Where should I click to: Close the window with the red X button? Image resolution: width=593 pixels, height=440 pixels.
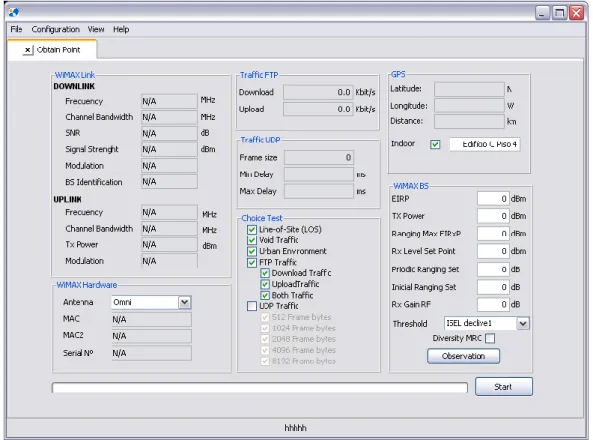(x=576, y=13)
